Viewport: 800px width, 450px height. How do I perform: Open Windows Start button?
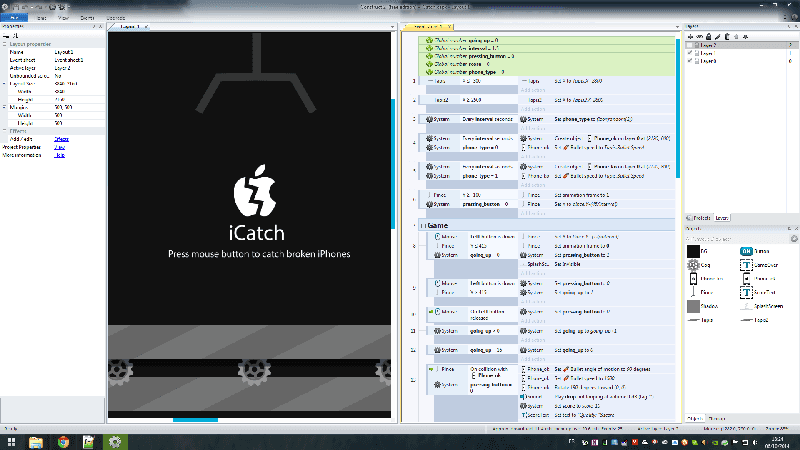[x=11, y=442]
